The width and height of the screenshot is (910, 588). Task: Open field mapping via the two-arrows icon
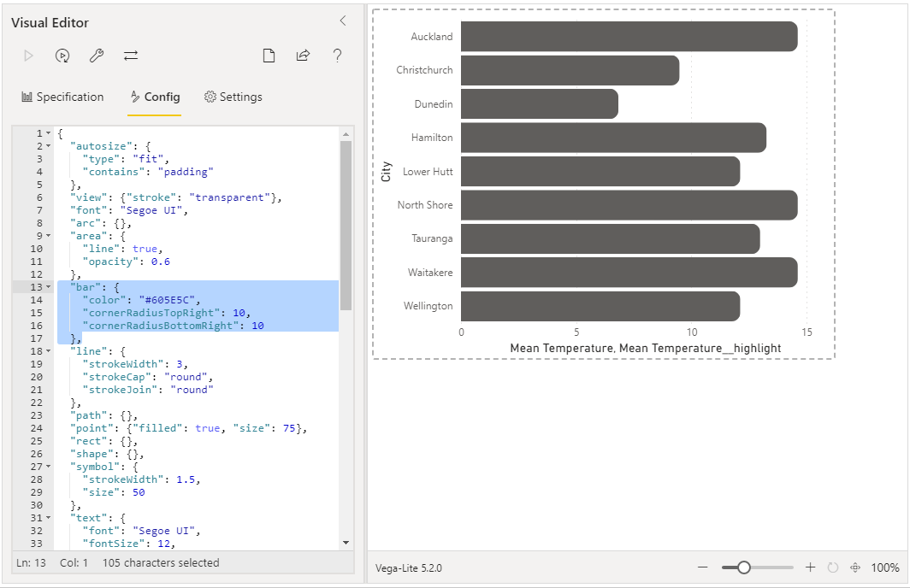(x=131, y=56)
